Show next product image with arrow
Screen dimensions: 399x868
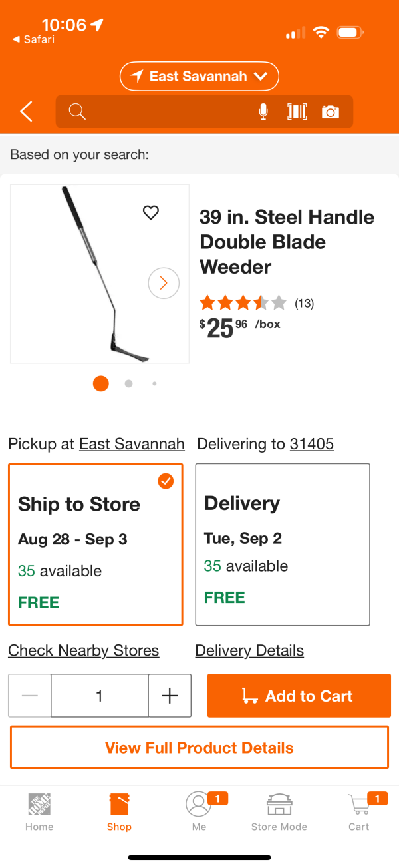tap(164, 283)
